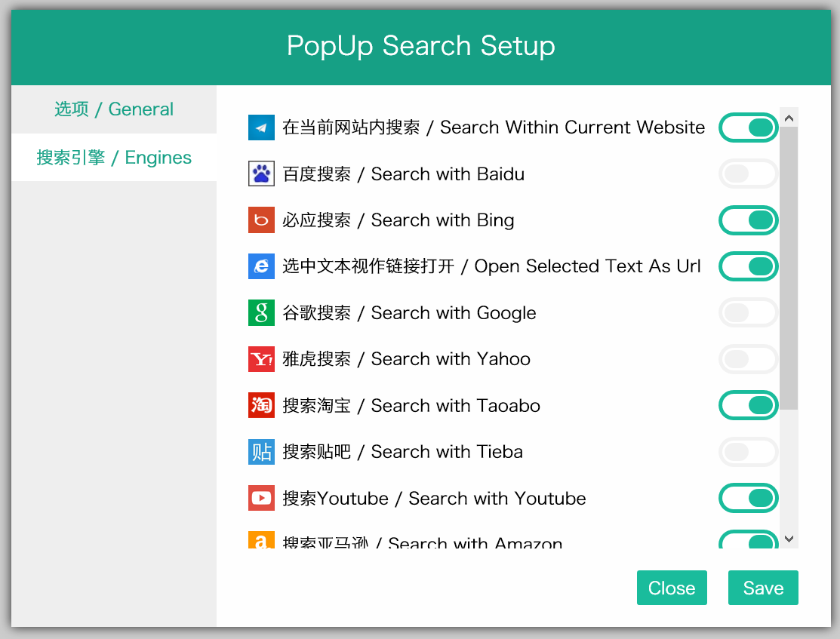Screen dimensions: 840x639
Task: Enable the Search with Google switch
Action: click(x=749, y=313)
